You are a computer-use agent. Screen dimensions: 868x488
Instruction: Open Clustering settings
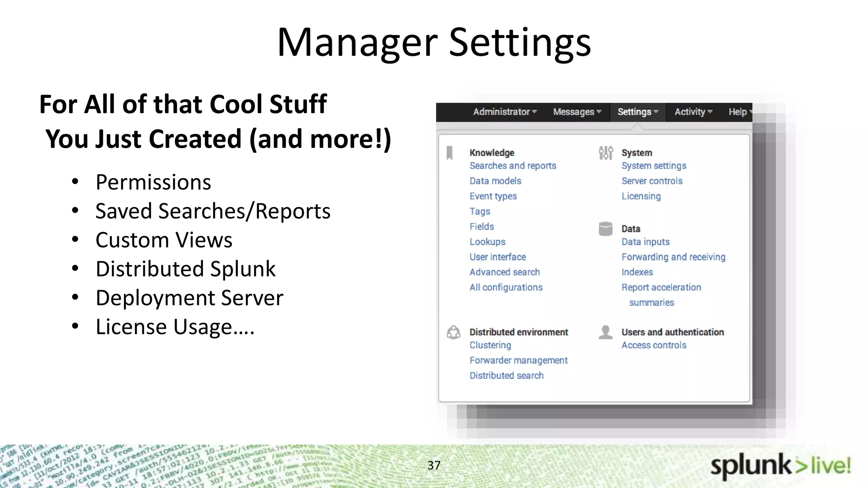tap(490, 345)
